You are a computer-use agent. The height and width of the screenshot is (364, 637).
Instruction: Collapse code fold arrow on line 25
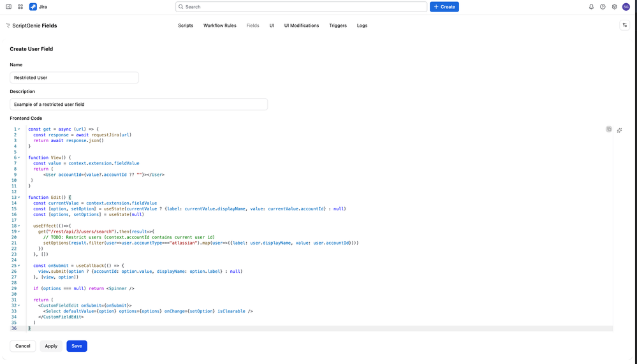click(x=19, y=266)
